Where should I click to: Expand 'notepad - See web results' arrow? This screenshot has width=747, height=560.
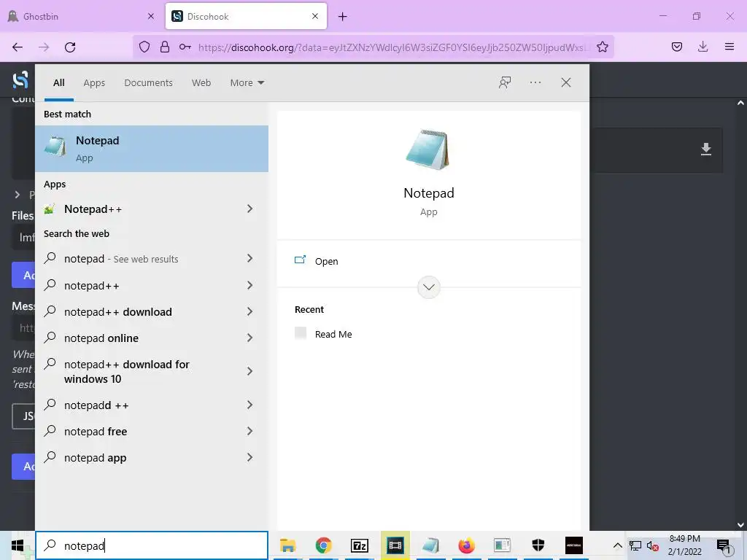pos(249,258)
